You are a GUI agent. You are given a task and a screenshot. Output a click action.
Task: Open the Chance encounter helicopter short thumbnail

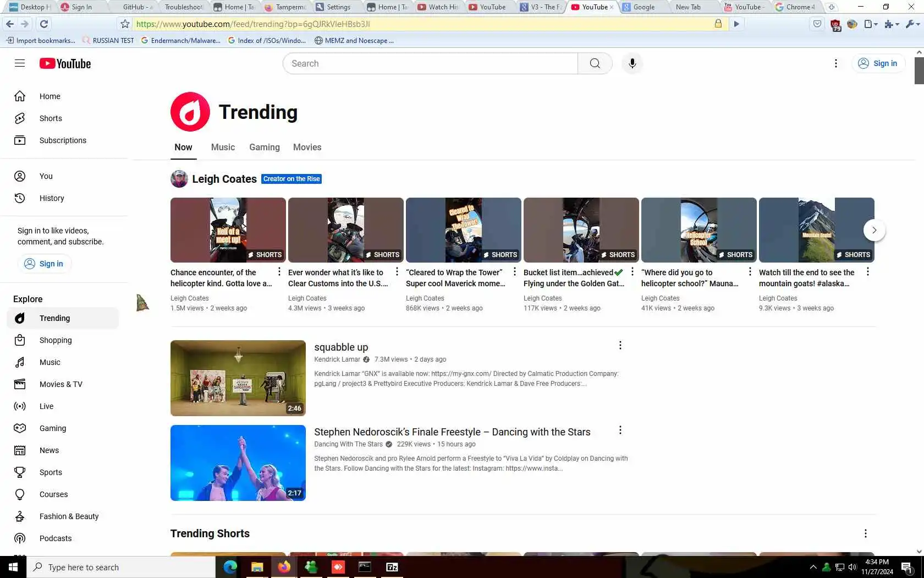(228, 230)
